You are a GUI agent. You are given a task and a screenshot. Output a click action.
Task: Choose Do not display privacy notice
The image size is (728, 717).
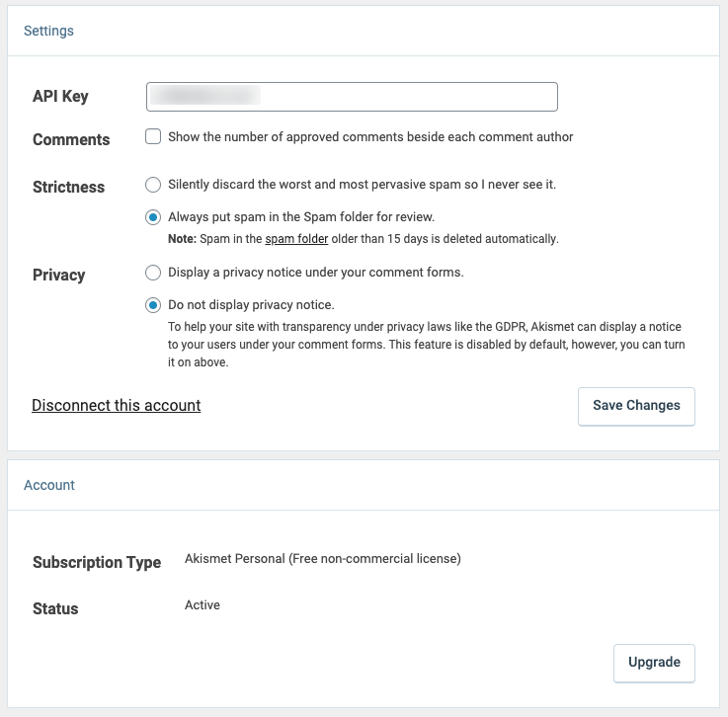pyautogui.click(x=153, y=304)
